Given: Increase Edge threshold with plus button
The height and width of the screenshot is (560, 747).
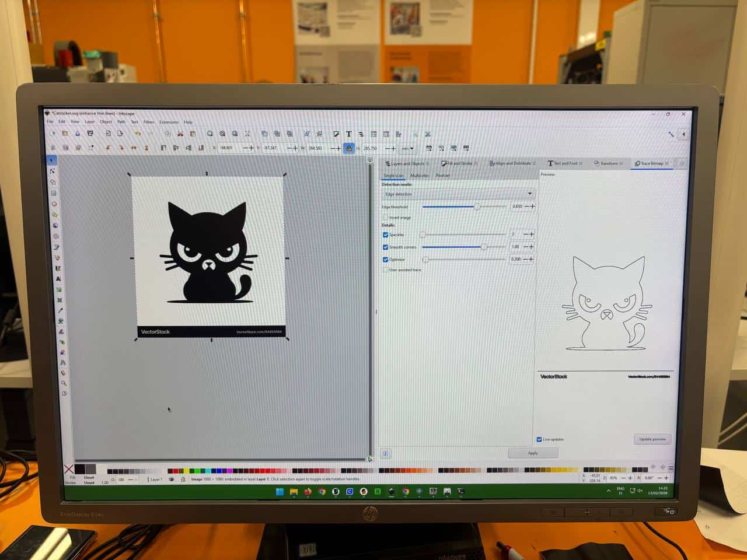Looking at the screenshot, I should [x=532, y=206].
